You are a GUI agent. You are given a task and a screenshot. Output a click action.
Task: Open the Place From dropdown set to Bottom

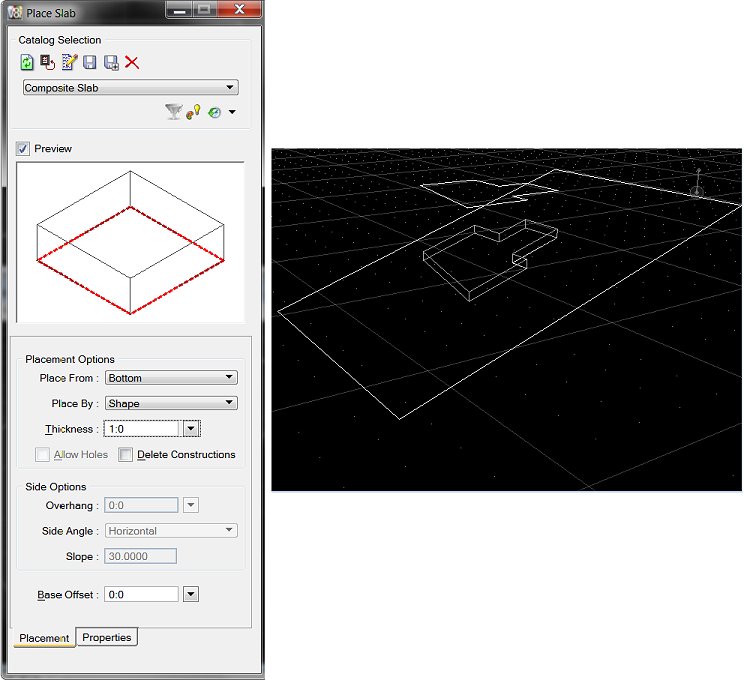tap(171, 378)
